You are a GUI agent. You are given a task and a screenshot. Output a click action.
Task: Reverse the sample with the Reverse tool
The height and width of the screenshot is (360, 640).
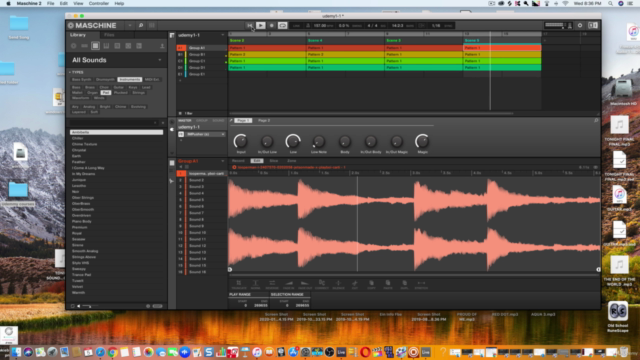[272, 284]
